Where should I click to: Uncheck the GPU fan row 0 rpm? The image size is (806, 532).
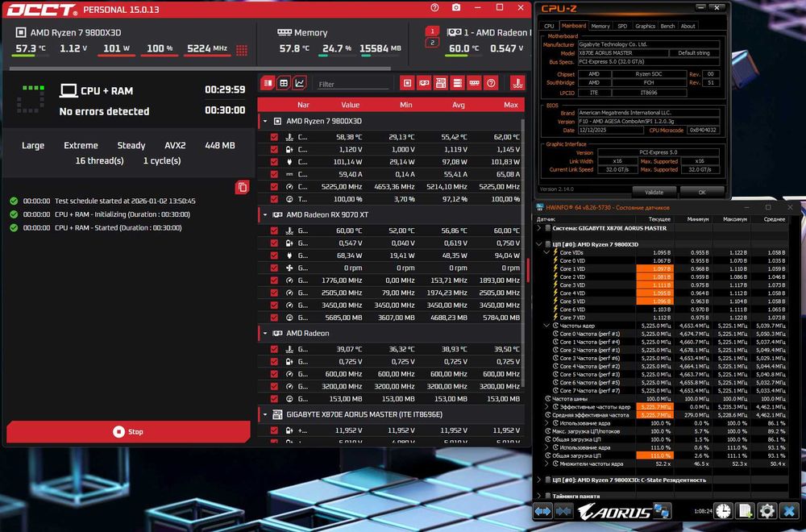(274, 268)
